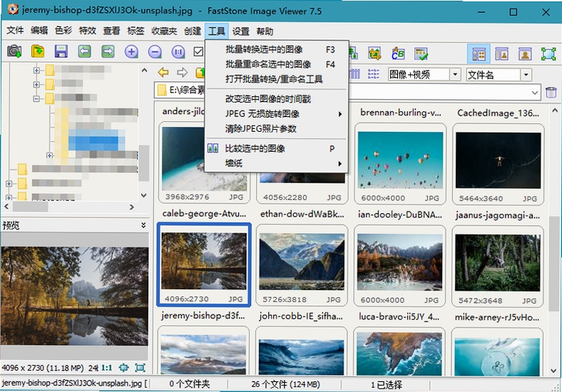Switch to the single image window view icon
The height and width of the screenshot is (392, 562).
click(525, 54)
